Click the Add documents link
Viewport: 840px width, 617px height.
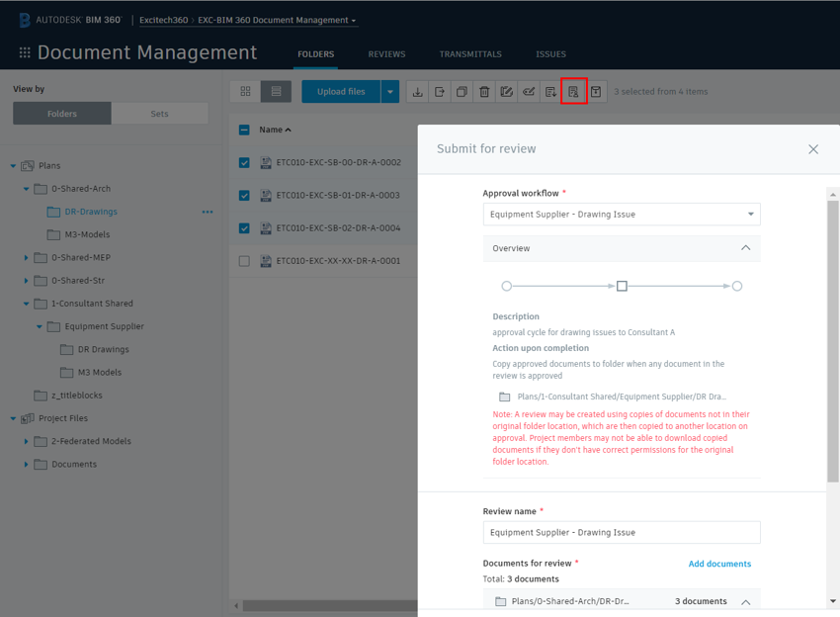(719, 564)
